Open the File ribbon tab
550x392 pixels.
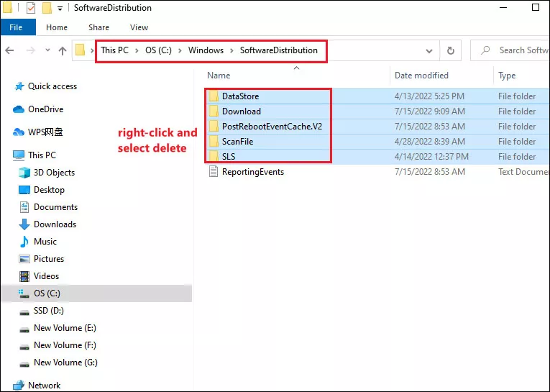18,27
